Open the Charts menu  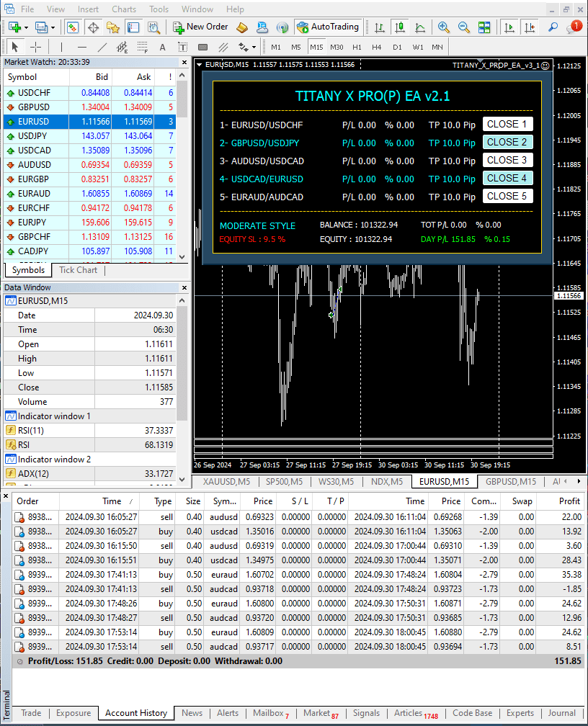[x=124, y=9]
